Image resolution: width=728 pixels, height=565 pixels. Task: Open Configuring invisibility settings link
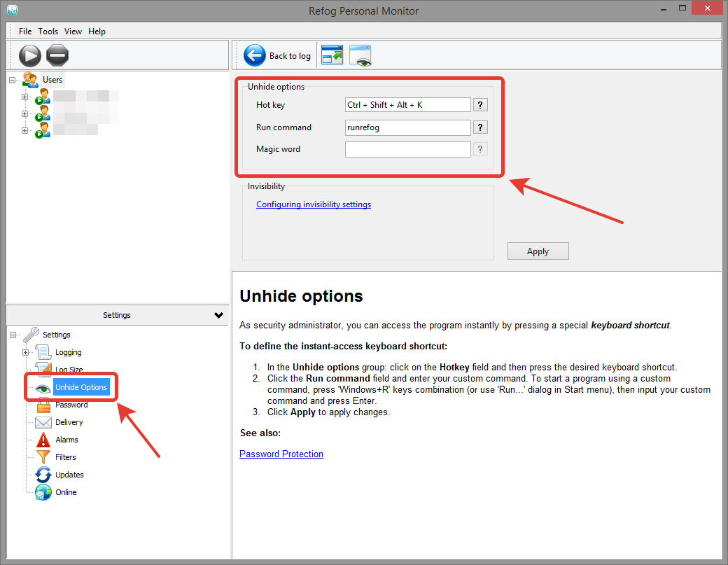[x=314, y=204]
